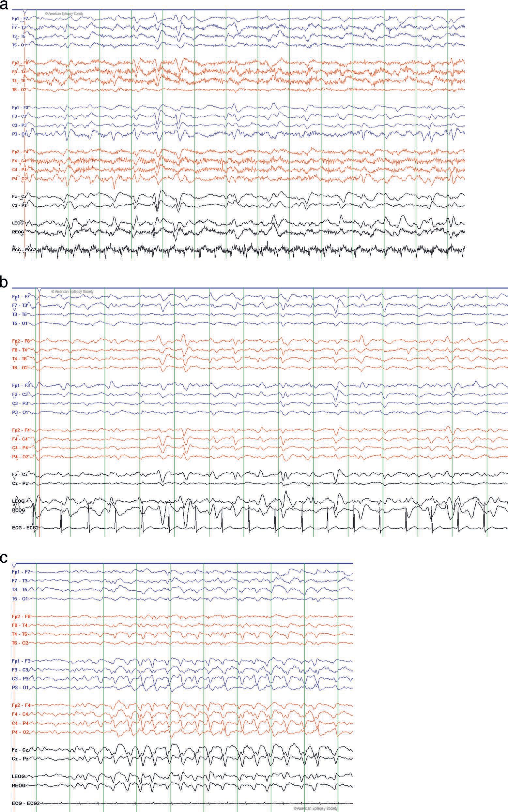508x812 pixels.
Task: Select the ECG - ECG2 channel label in panel a
Action: coord(24,249)
